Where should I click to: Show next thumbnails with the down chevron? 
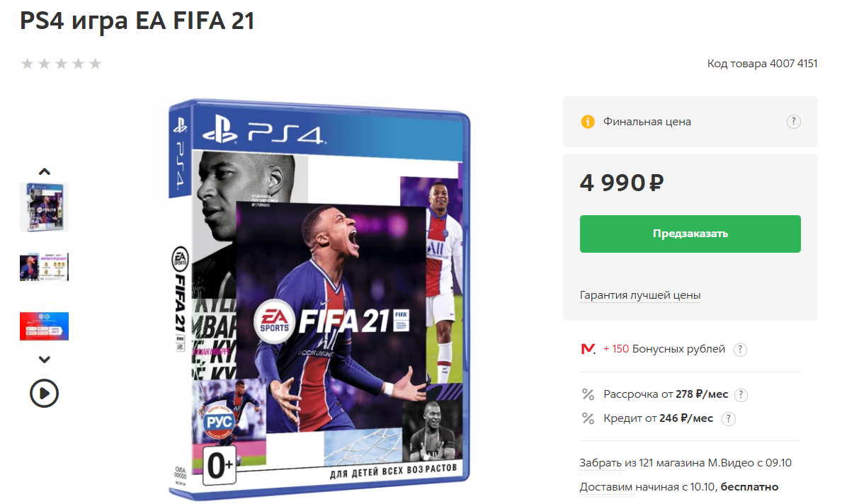point(45,359)
